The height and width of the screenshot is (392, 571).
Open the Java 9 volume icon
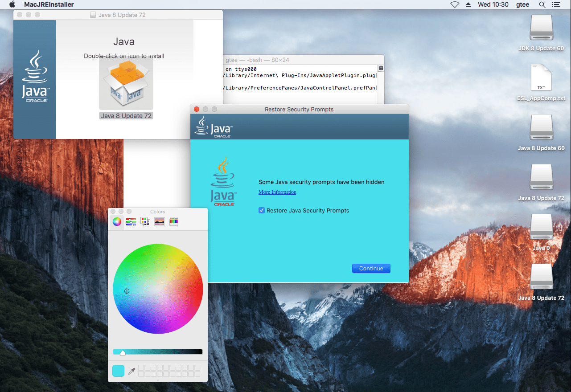(541, 226)
